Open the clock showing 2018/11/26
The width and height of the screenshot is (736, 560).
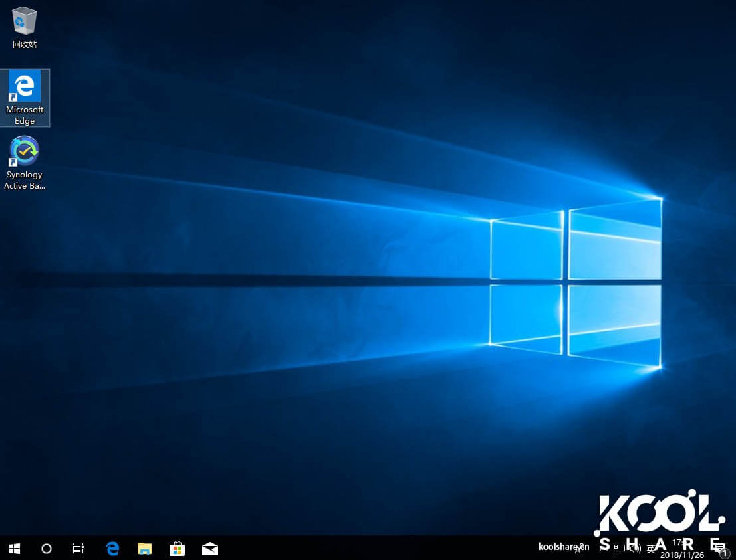click(681, 549)
